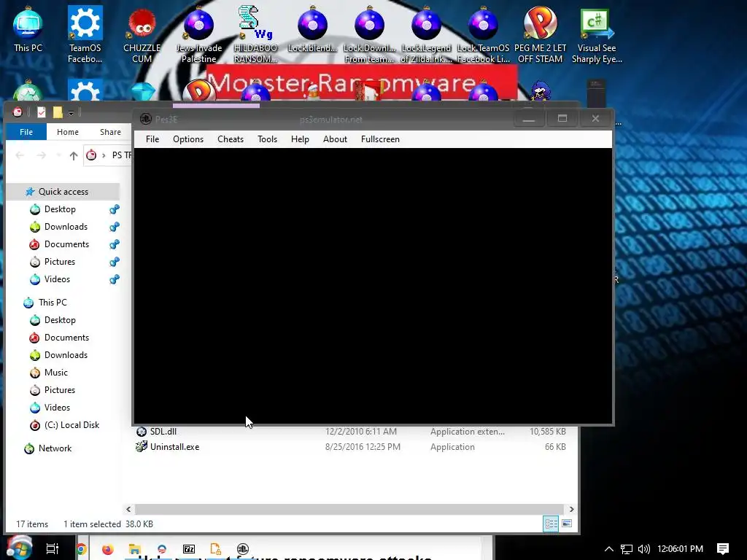Click the horizontal scrollbar right arrow
747x560 pixels.
571,509
